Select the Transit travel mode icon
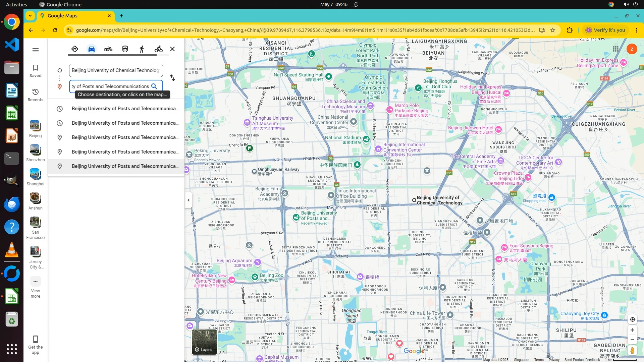 [125, 49]
